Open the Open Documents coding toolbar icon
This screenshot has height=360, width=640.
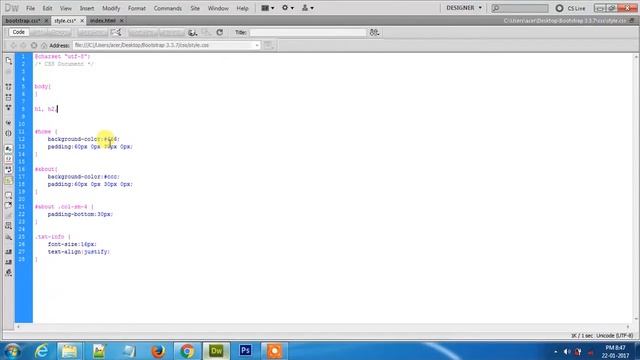pos(9,60)
